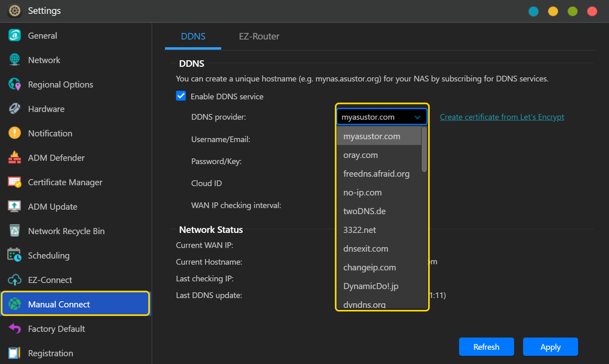609x364 pixels.
Task: Click the provider list scrollbar thumb
Action: pyautogui.click(x=424, y=149)
